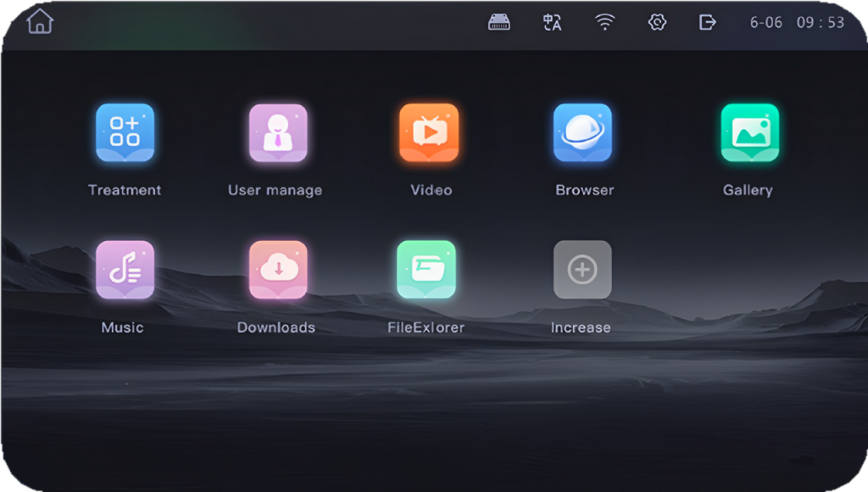Click the Gallery text label
This screenshot has height=492, width=868.
748,190
